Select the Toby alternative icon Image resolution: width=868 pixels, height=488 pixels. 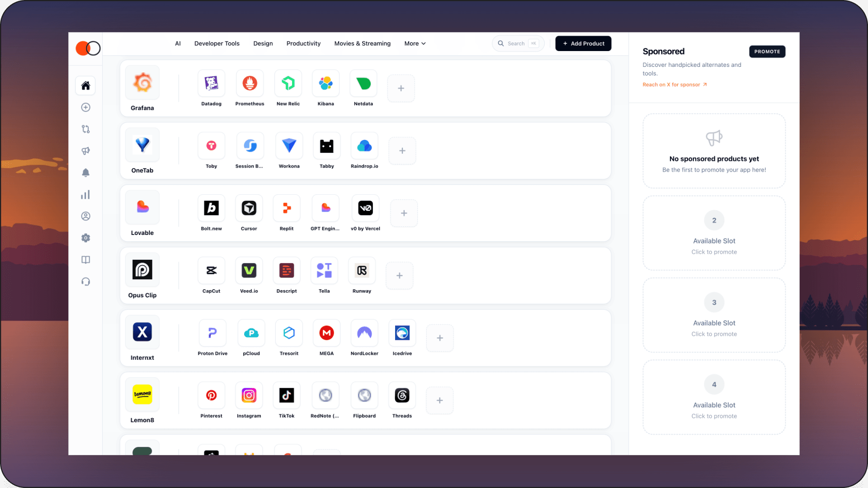tap(211, 145)
